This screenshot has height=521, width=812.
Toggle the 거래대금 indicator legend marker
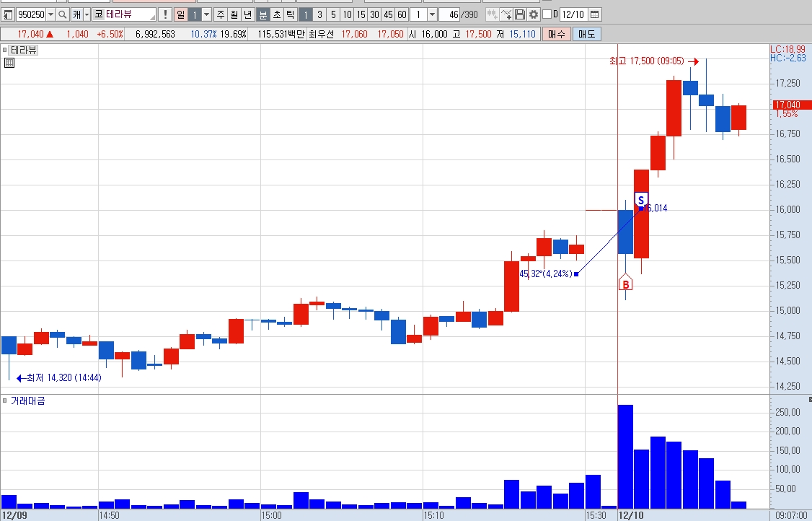pyautogui.click(x=4, y=400)
